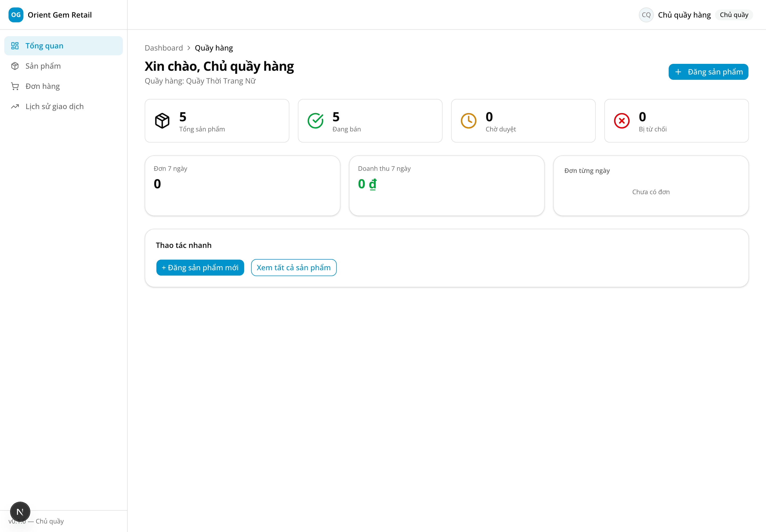The height and width of the screenshot is (532, 766).
Task: Click the OG logo badge
Action: click(16, 15)
